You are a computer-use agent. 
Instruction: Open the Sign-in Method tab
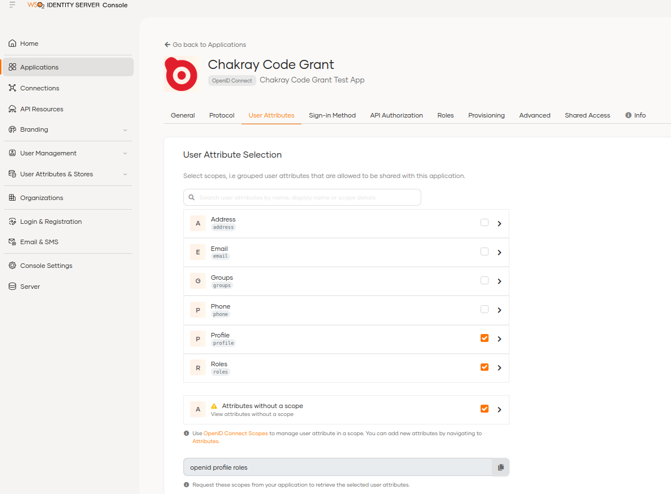coord(332,115)
